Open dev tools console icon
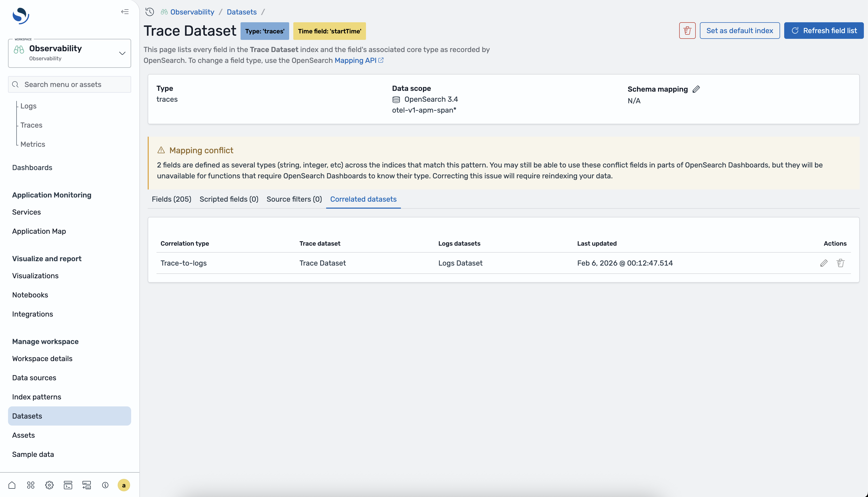The image size is (868, 497). click(68, 485)
